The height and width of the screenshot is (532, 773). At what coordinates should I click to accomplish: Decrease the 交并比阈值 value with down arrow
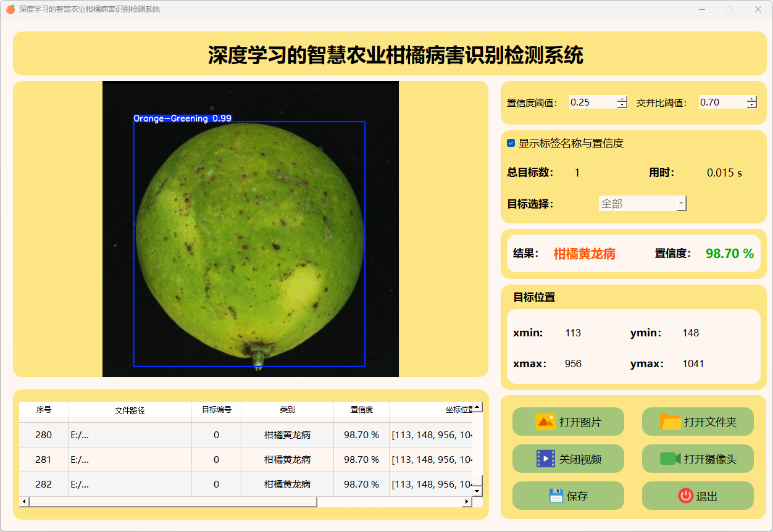pos(751,106)
